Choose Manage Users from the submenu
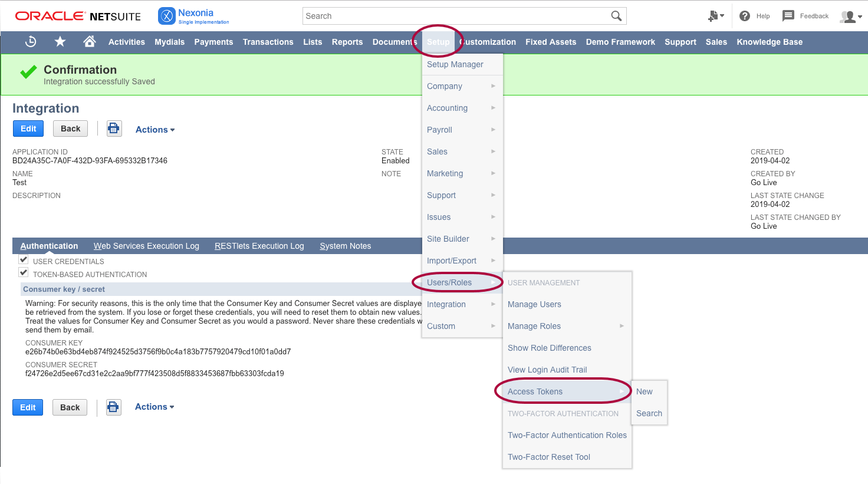Screen dimensions: 868x484 click(534, 304)
